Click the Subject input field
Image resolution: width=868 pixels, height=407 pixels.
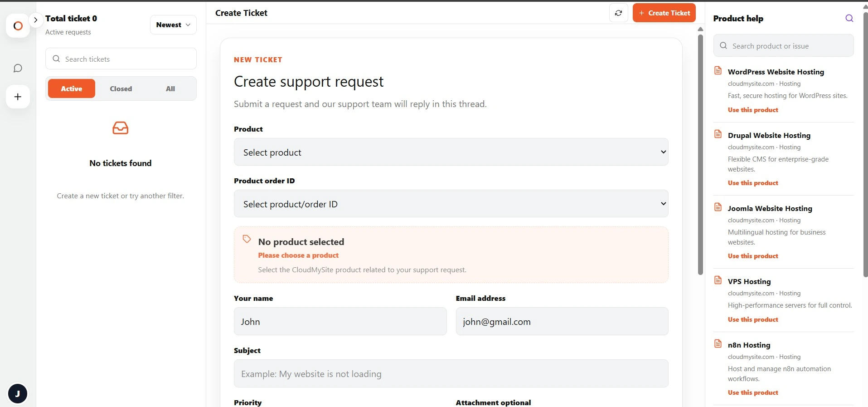pos(451,373)
